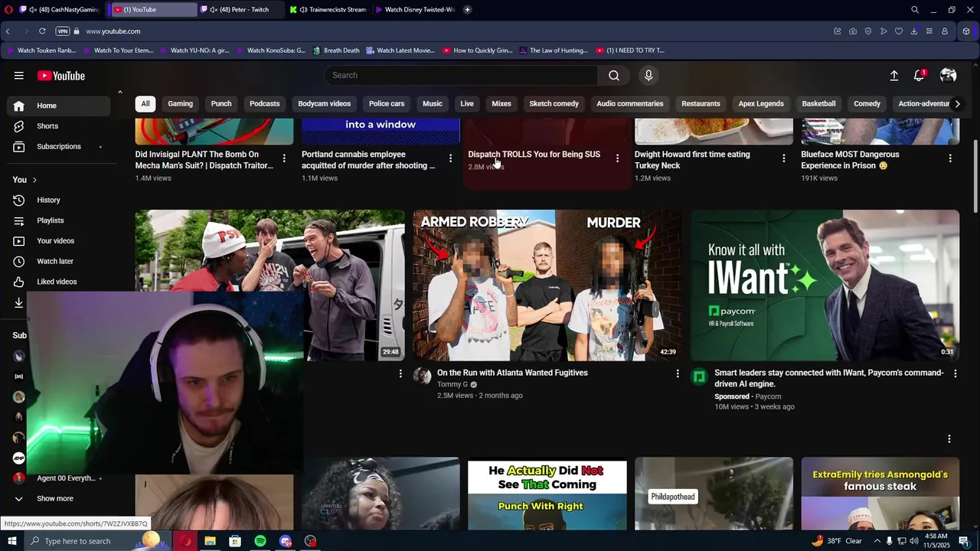Image resolution: width=980 pixels, height=551 pixels.
Task: Open YouTube notifications bell
Action: (919, 76)
